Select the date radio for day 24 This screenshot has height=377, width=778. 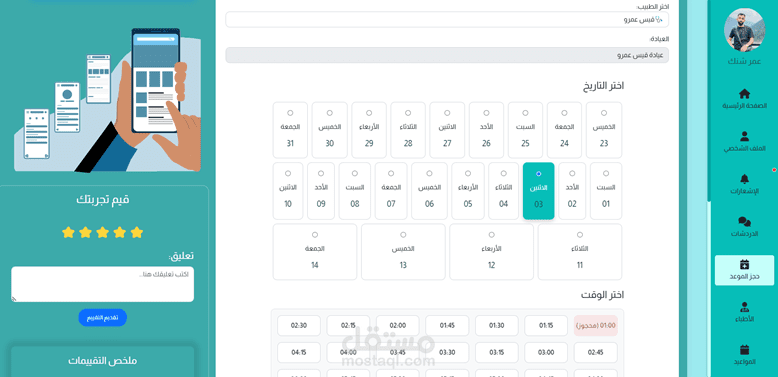[565, 113]
